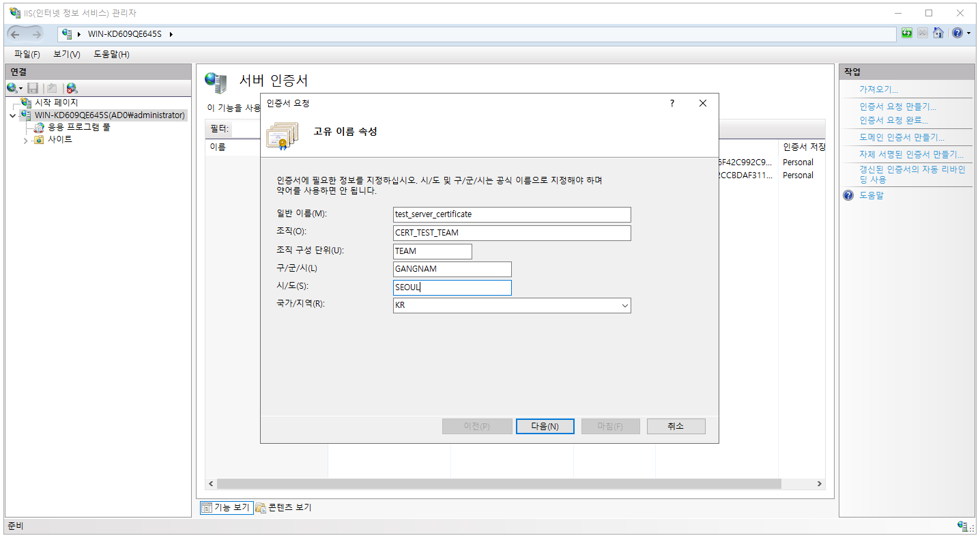The height and width of the screenshot is (538, 980).
Task: Click the 서버 인증서 heading icon
Action: pyautogui.click(x=216, y=82)
